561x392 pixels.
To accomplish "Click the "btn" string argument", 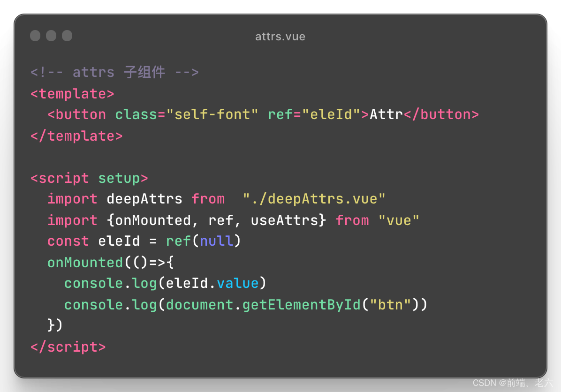I will [390, 305].
